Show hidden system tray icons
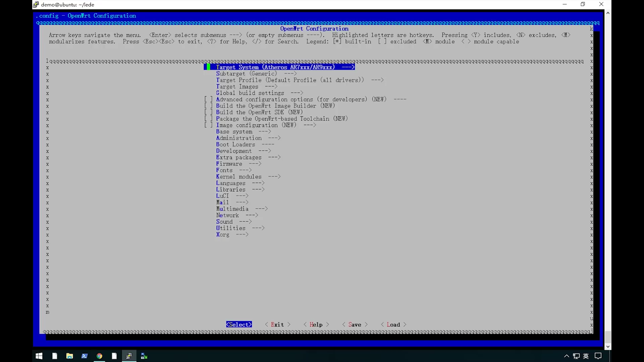Image resolution: width=644 pixels, height=362 pixels. pyautogui.click(x=567, y=356)
